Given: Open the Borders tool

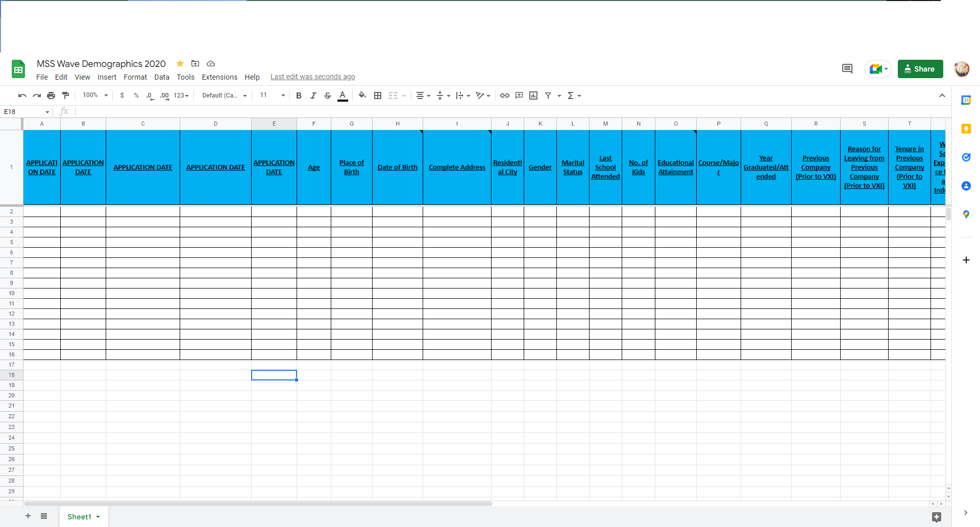Looking at the screenshot, I should pos(378,95).
